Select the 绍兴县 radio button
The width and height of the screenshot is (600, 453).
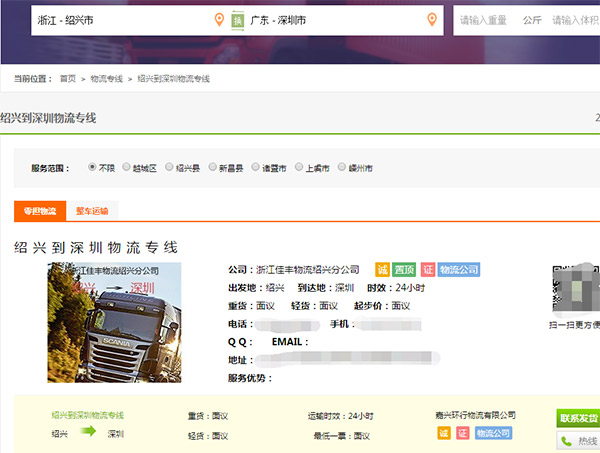pyautogui.click(x=169, y=167)
